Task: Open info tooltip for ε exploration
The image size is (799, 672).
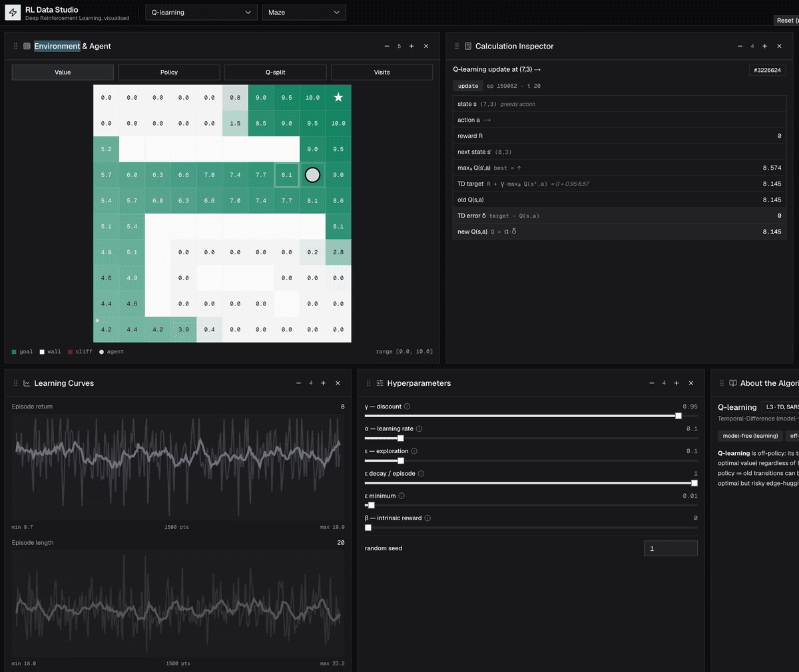Action: click(x=414, y=451)
